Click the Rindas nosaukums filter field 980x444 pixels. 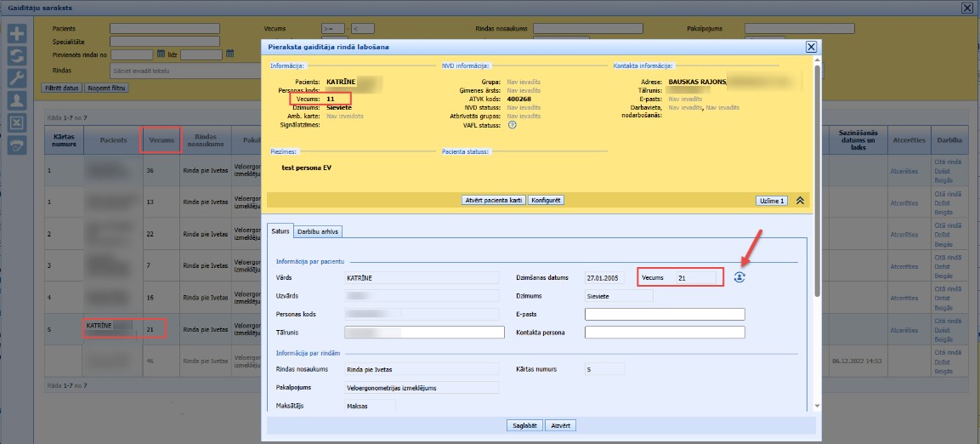click(588, 29)
